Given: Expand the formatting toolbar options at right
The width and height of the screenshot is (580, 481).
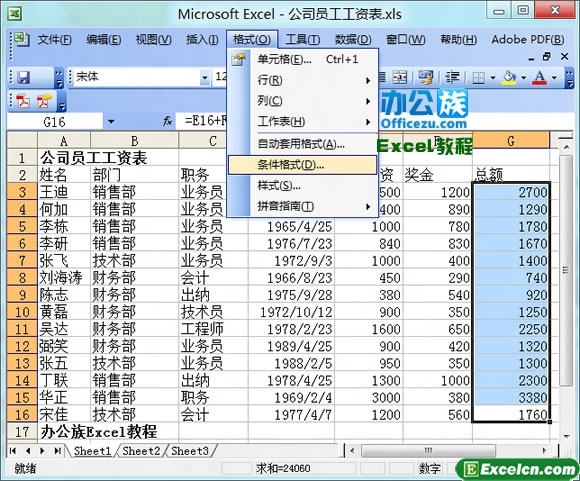Looking at the screenshot, I should [x=570, y=78].
